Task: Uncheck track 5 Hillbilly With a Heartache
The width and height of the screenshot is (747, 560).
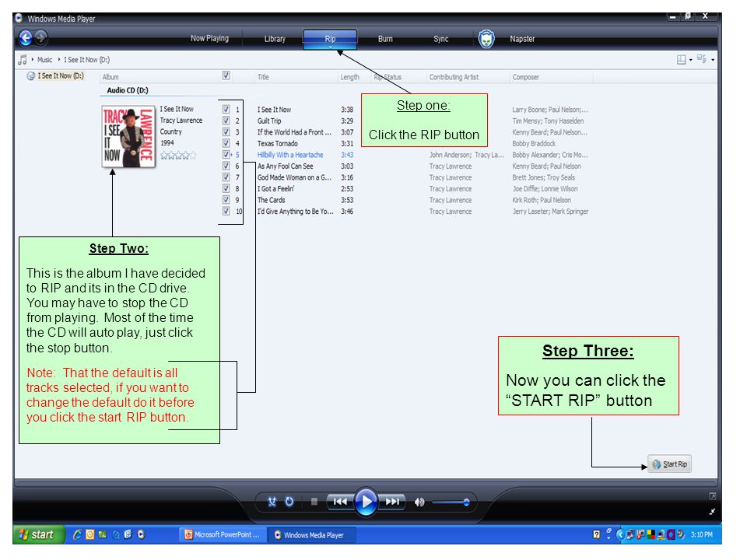Action: 226,154
